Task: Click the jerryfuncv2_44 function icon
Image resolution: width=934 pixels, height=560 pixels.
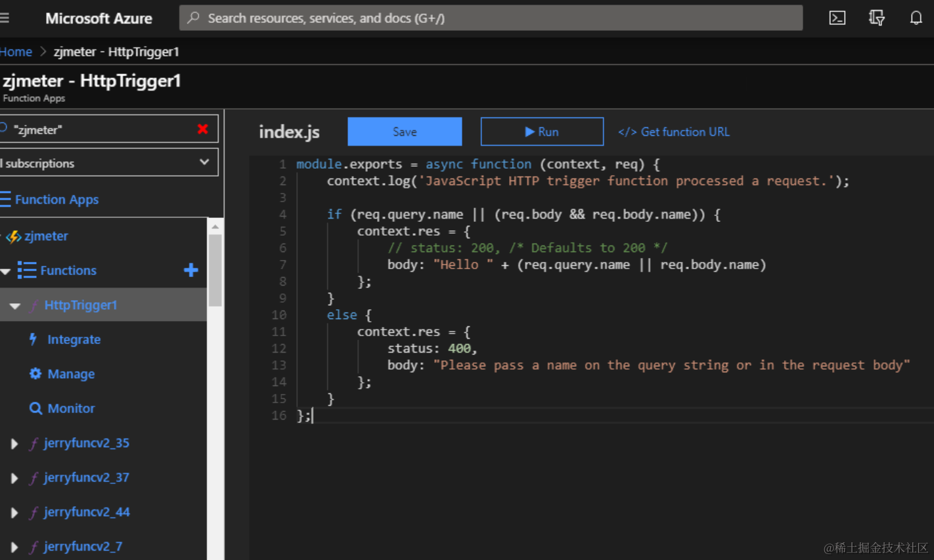Action: click(x=33, y=512)
